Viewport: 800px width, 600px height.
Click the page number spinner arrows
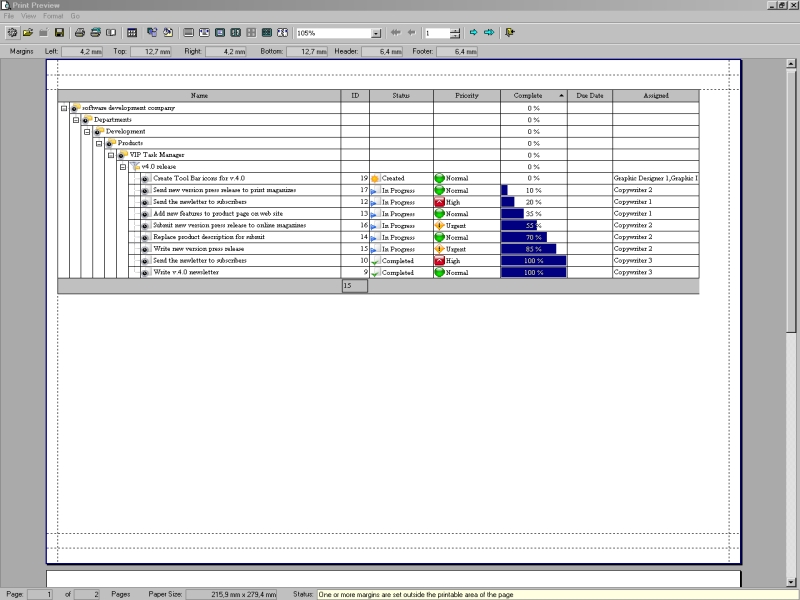(455, 33)
